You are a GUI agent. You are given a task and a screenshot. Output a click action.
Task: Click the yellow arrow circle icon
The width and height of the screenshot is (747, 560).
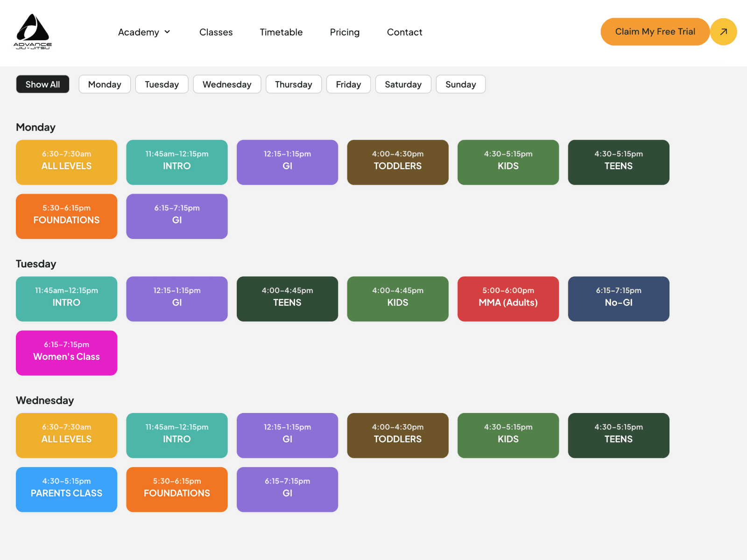pos(723,32)
